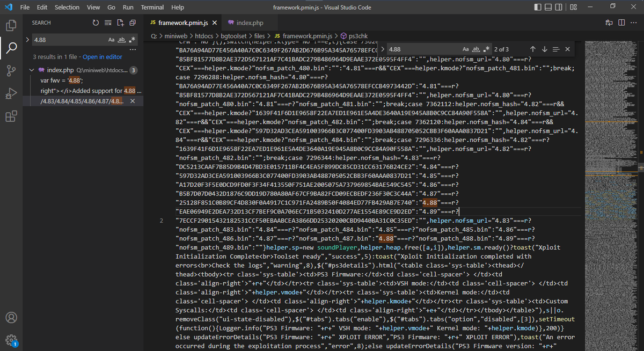Click the editor vertical scrollbar
Image resolution: width=644 pixels, height=351 pixels.
[640, 196]
